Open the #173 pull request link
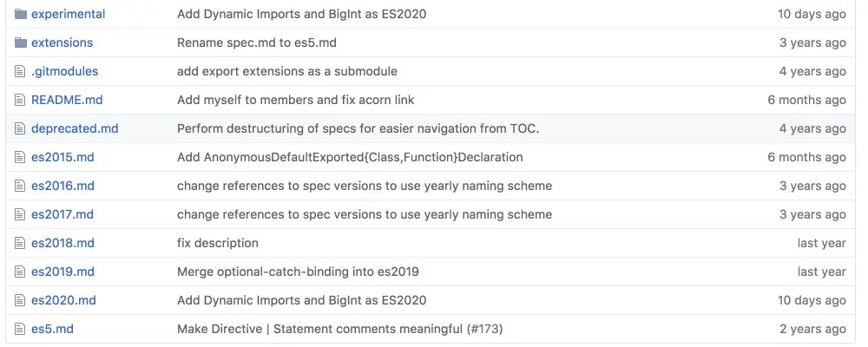Screen dimensions: 868x347 [x=484, y=329]
